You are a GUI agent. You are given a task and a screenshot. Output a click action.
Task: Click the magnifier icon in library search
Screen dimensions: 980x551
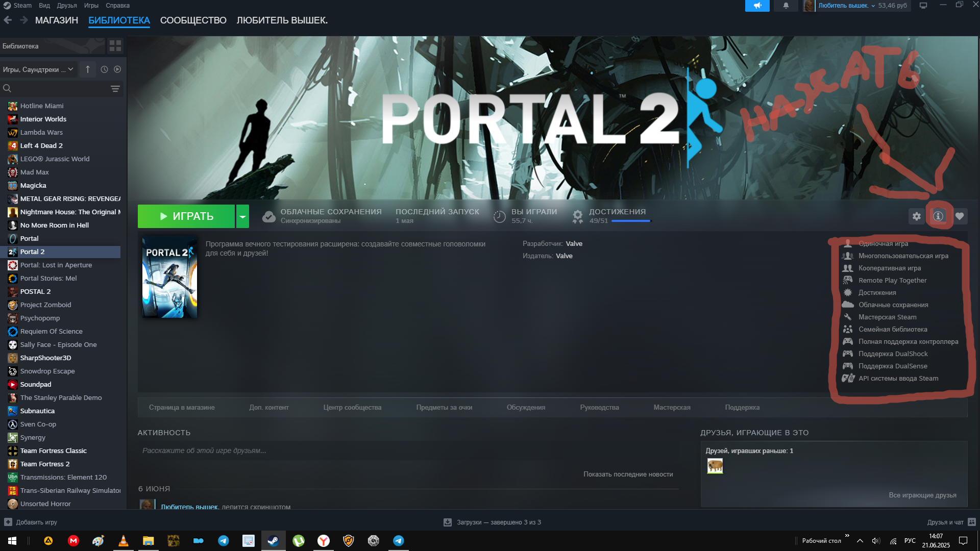coord(7,88)
